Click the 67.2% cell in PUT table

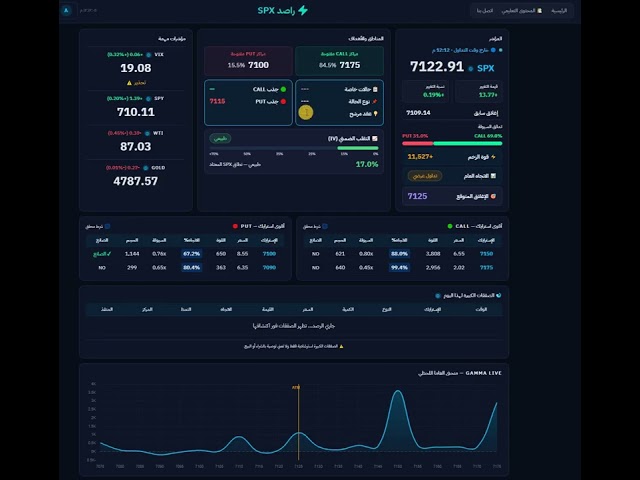tap(191, 254)
